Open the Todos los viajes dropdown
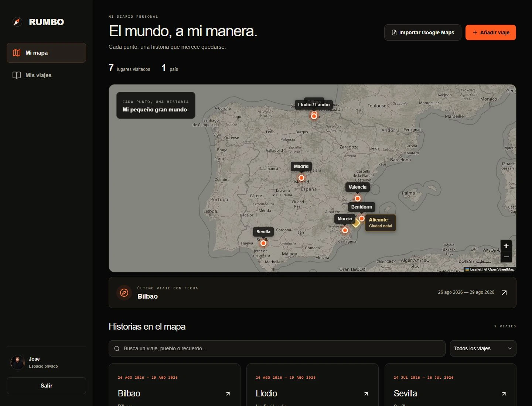 coord(483,348)
